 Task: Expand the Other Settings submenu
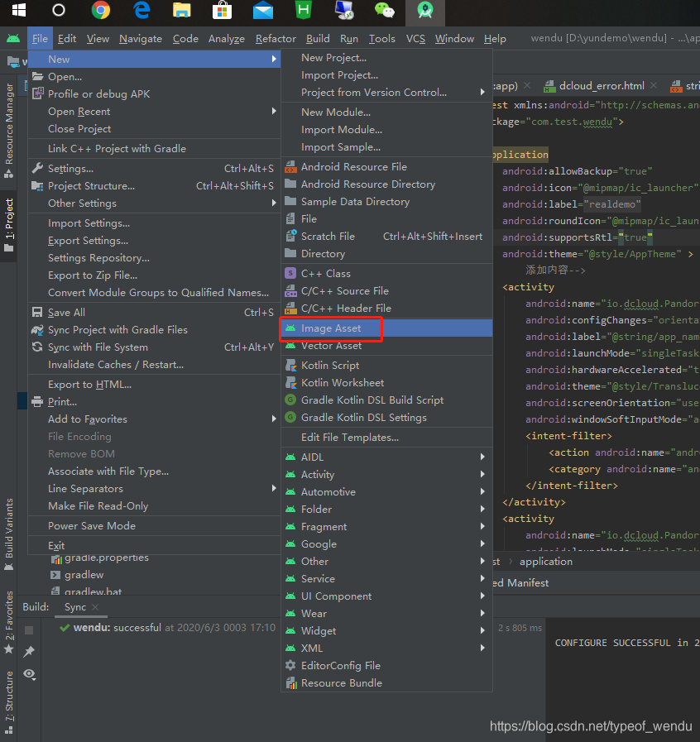point(154,203)
